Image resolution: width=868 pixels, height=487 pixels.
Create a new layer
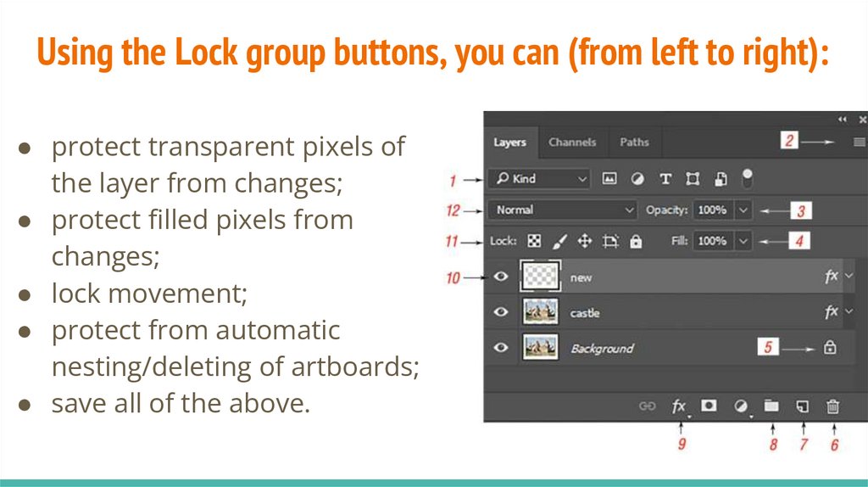coord(802,406)
